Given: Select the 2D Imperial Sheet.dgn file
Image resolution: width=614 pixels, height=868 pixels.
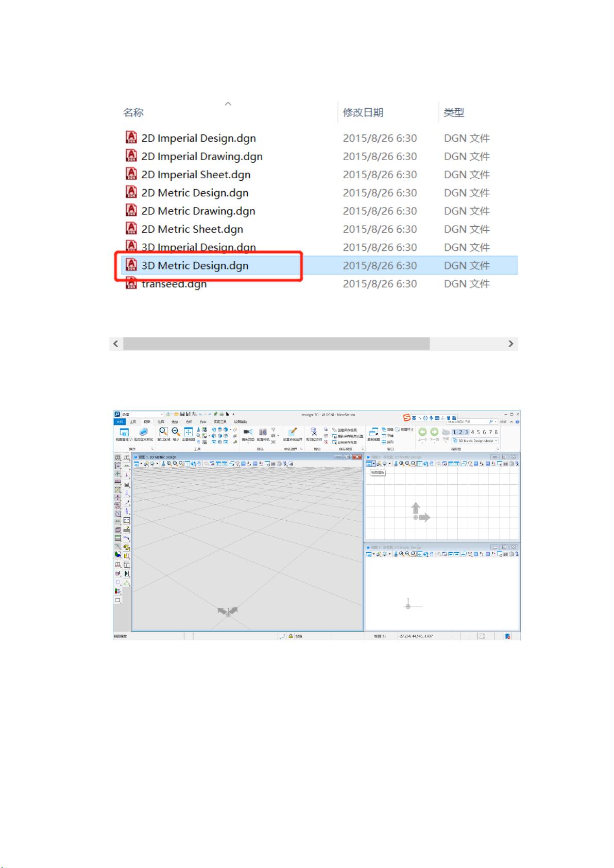Looking at the screenshot, I should point(319,175).
